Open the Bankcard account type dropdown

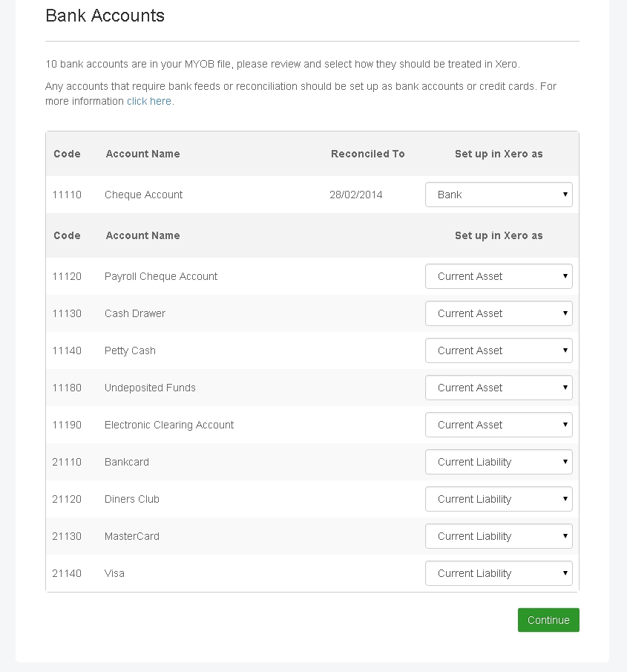click(x=499, y=462)
